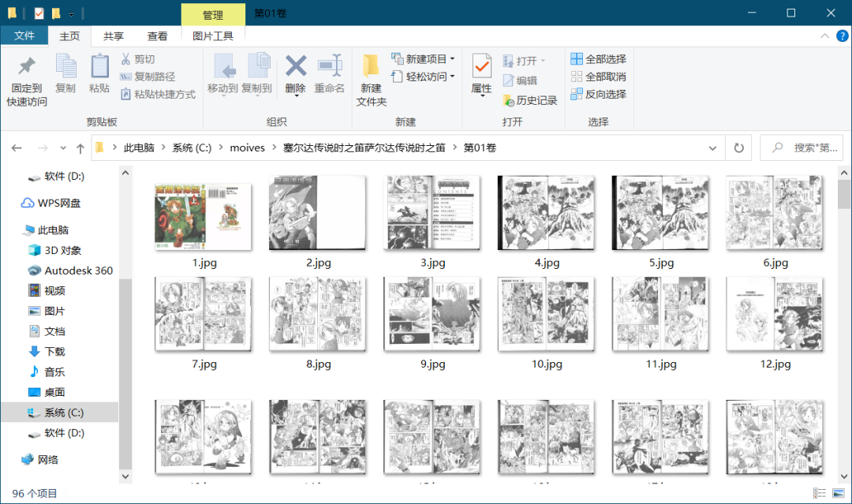Open the File (文件) tab

coord(24,35)
